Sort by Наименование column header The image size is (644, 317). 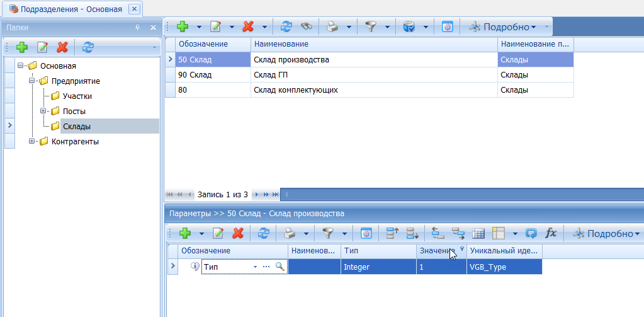(x=374, y=45)
